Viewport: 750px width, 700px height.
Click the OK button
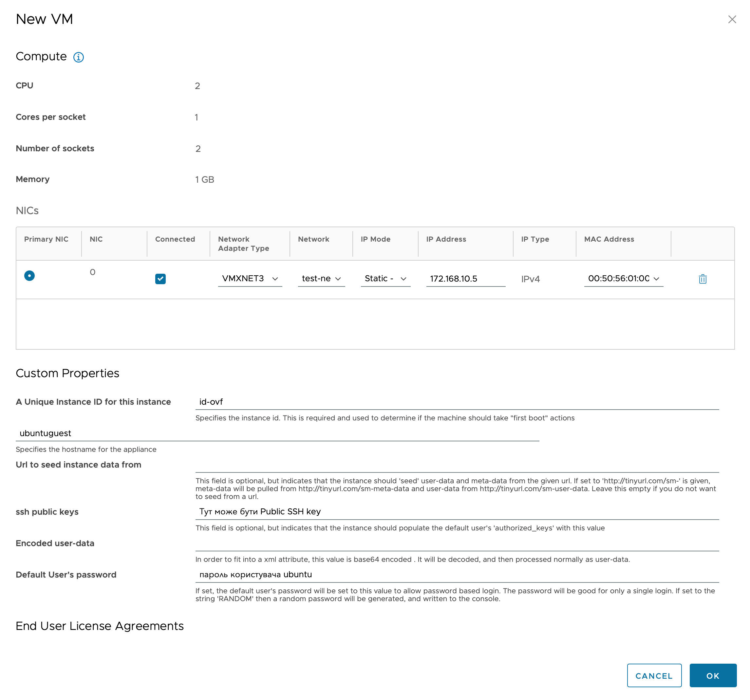tap(713, 675)
